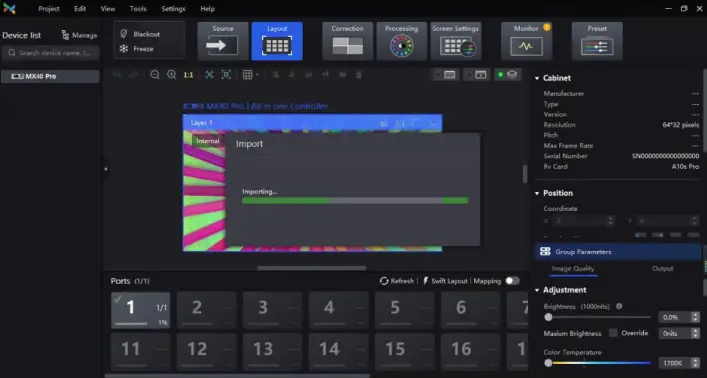Select port 1

141,310
